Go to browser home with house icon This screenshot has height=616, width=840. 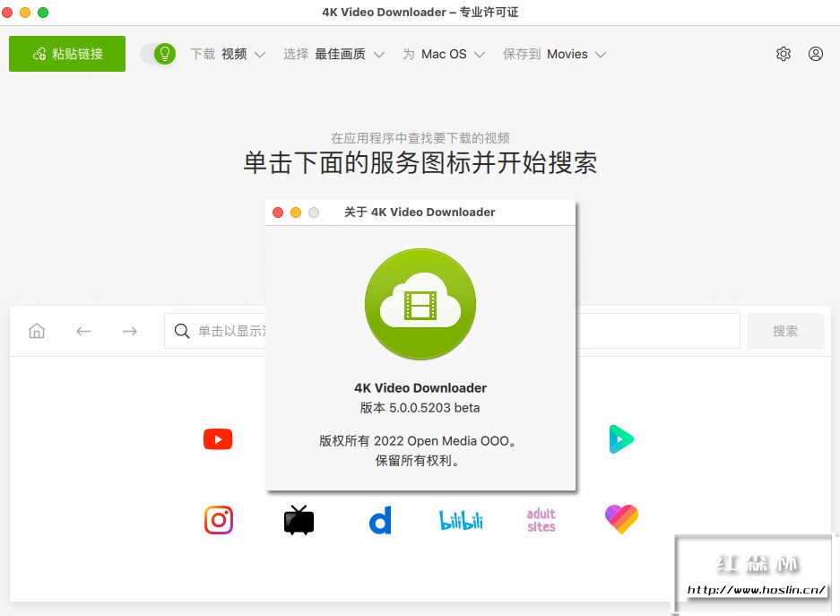click(37, 331)
